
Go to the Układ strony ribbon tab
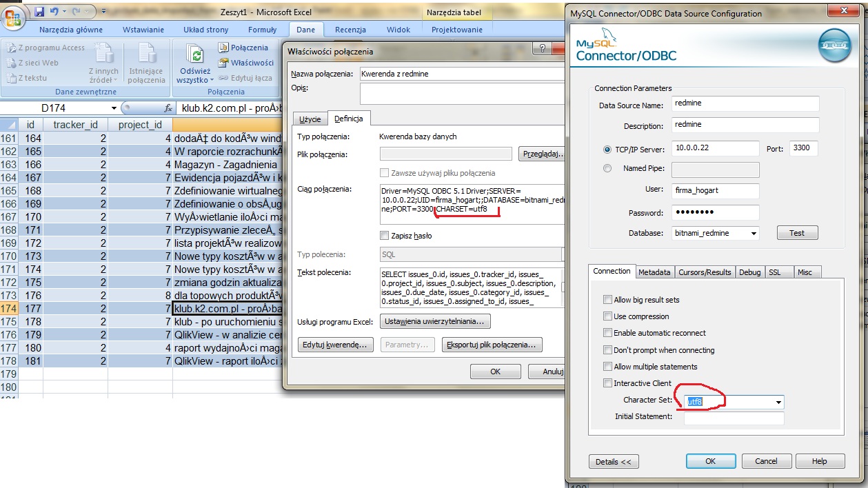coord(206,30)
